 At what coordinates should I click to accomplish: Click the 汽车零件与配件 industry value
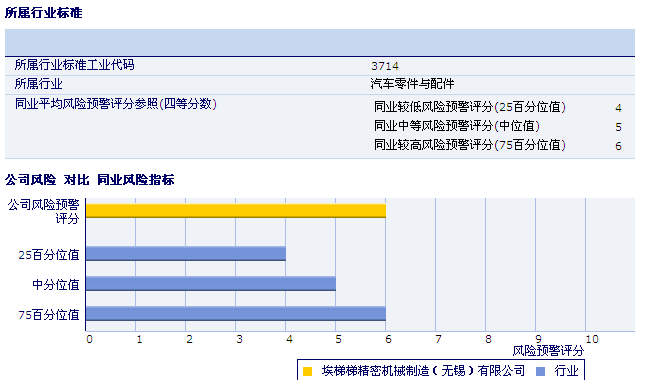pos(412,84)
